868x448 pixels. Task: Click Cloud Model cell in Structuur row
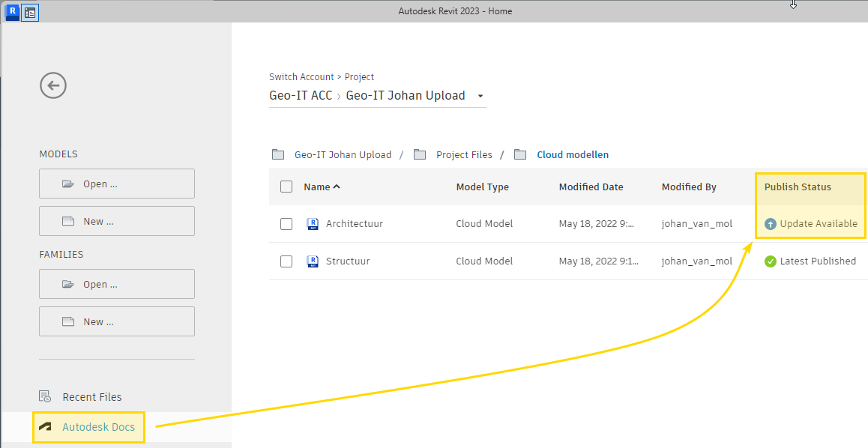(484, 261)
